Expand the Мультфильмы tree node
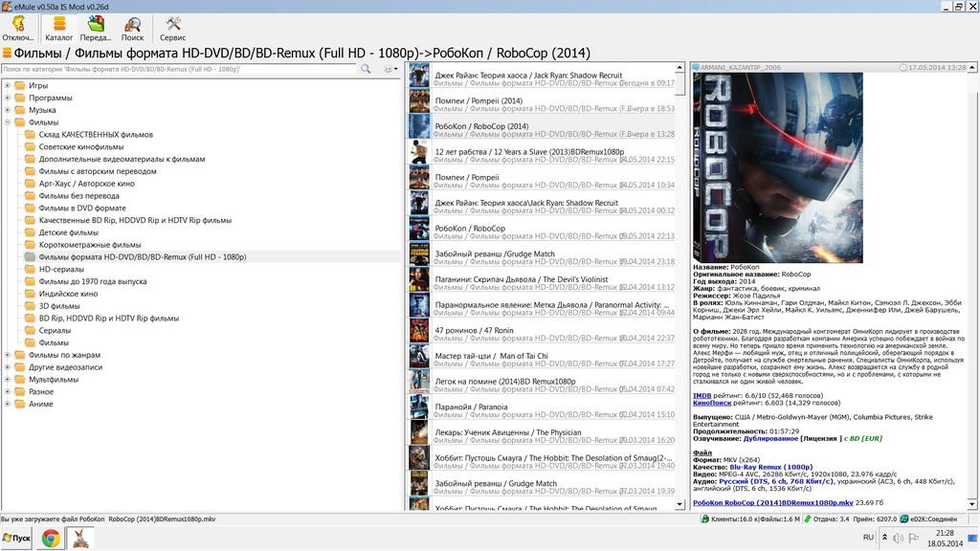This screenshot has height=551, width=980. [8, 379]
